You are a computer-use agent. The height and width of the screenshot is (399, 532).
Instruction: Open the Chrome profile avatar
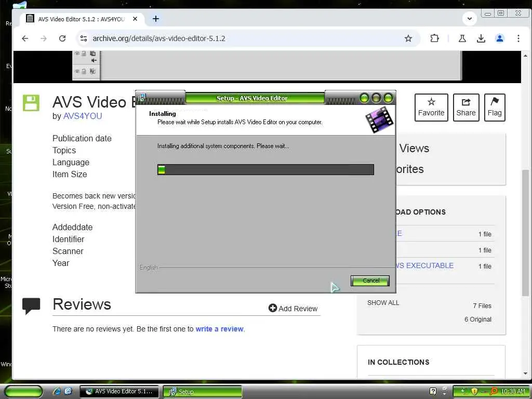tap(499, 38)
